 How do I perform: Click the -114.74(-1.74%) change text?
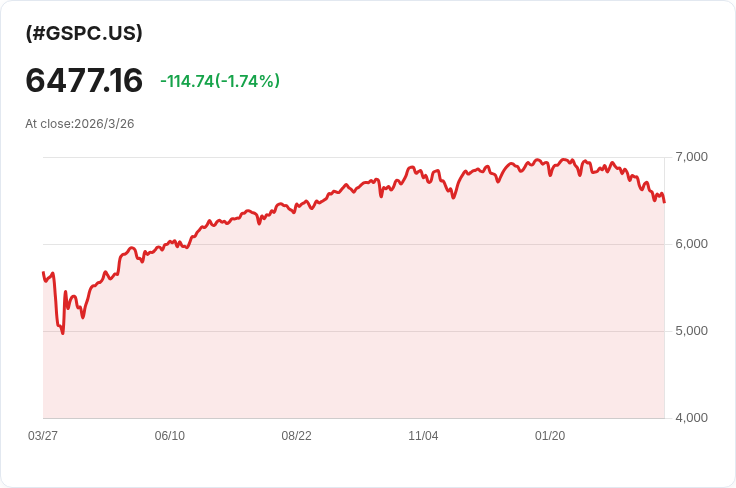[x=220, y=81]
